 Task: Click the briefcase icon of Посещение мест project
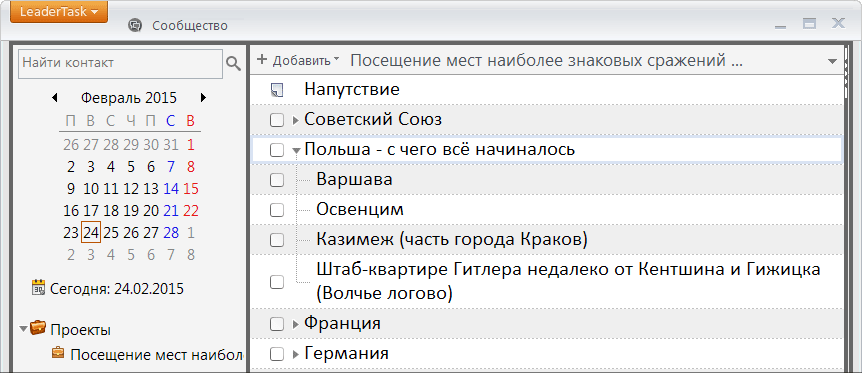point(58,352)
